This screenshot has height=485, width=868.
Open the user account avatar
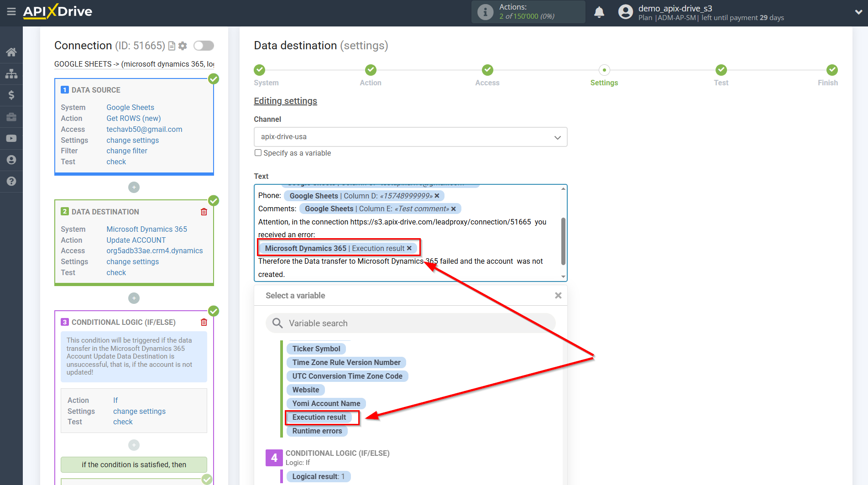pos(625,12)
